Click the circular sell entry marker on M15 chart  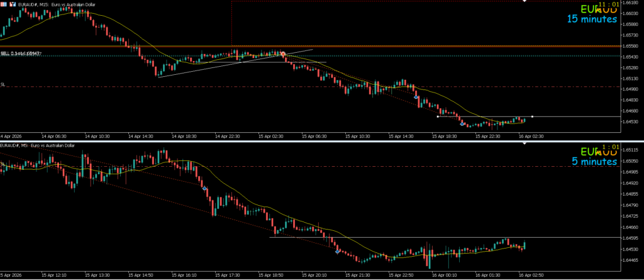point(283,54)
